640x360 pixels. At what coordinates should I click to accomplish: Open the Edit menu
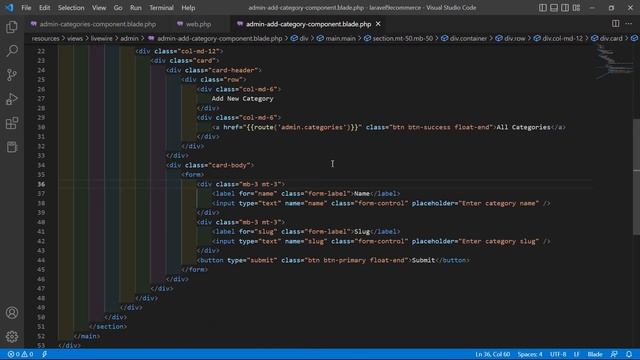coord(44,8)
